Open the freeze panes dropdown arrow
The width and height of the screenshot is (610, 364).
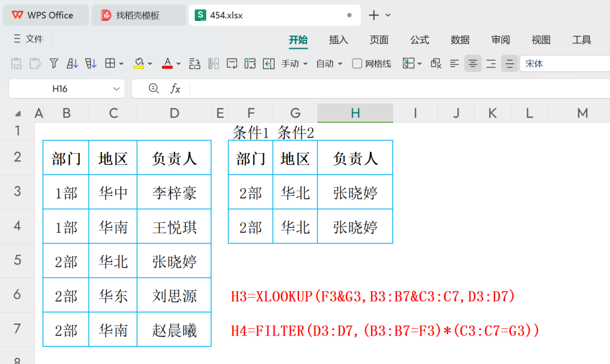(x=419, y=64)
